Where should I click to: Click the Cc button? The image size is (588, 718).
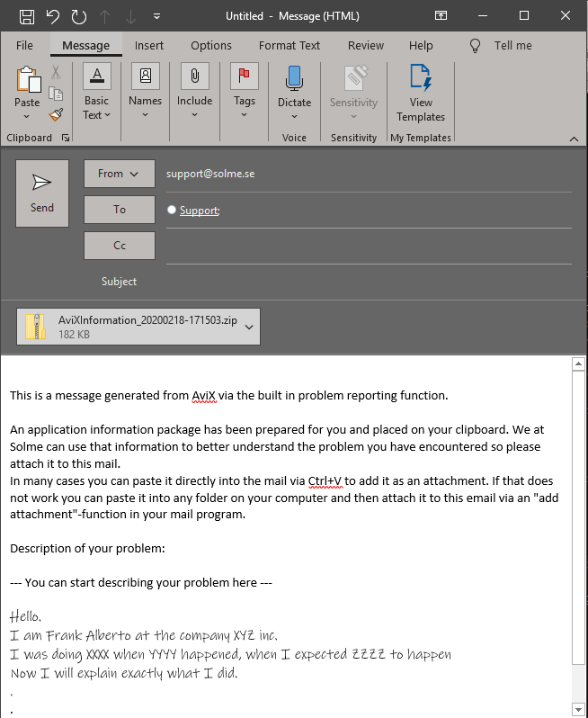pyautogui.click(x=120, y=246)
